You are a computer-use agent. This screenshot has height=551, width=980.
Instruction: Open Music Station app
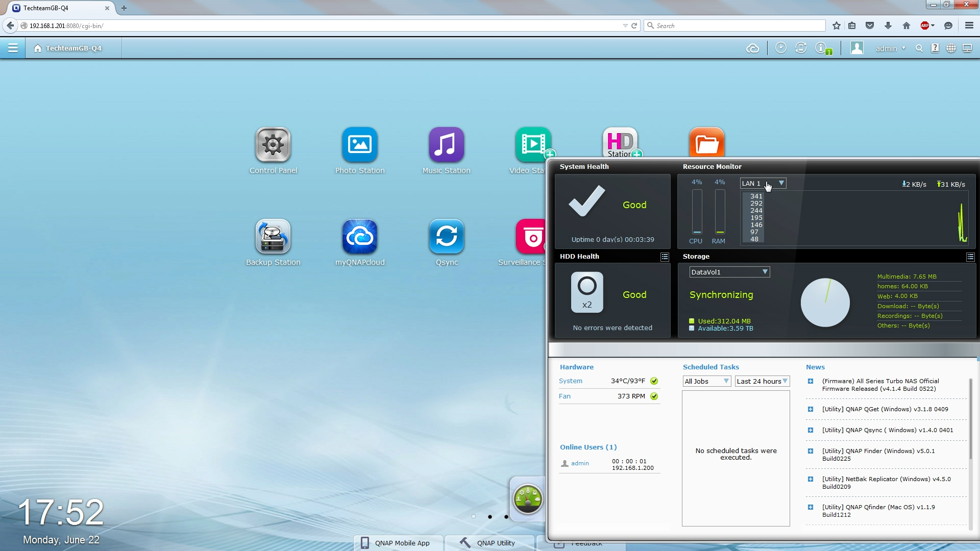[446, 145]
